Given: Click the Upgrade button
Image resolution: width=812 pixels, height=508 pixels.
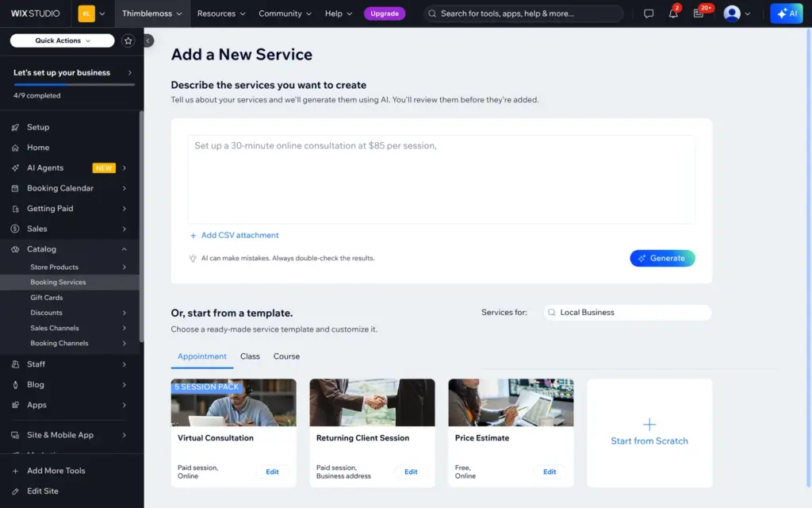Looking at the screenshot, I should point(385,13).
